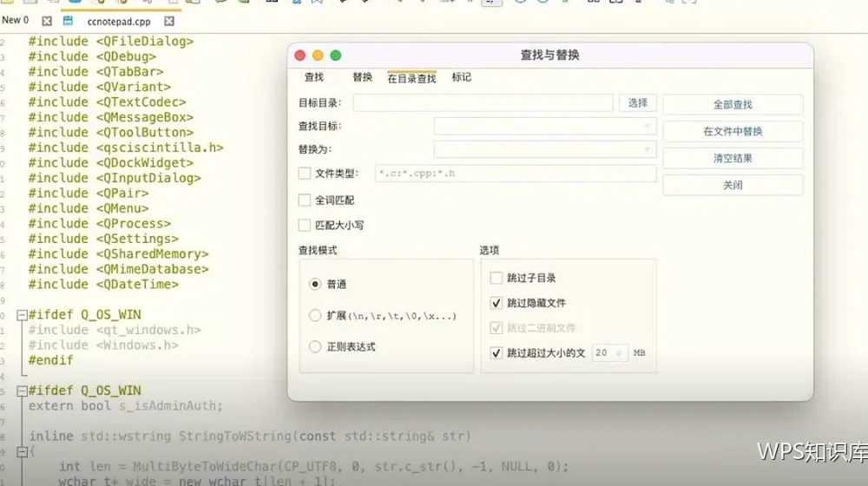
Task: Click the #endif line
Action: pyautogui.click(x=50, y=360)
